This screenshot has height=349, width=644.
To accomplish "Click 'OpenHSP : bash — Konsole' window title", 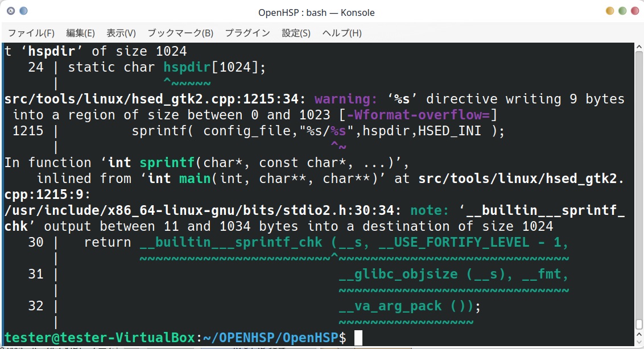I will click(316, 13).
